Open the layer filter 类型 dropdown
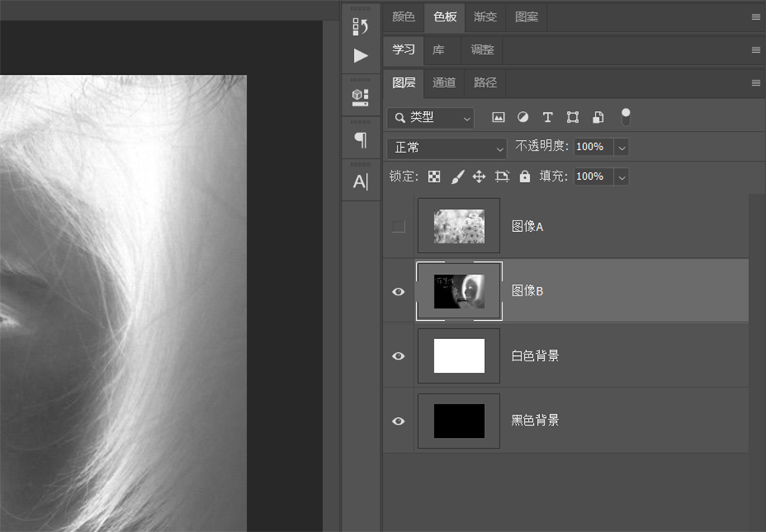 pos(430,117)
